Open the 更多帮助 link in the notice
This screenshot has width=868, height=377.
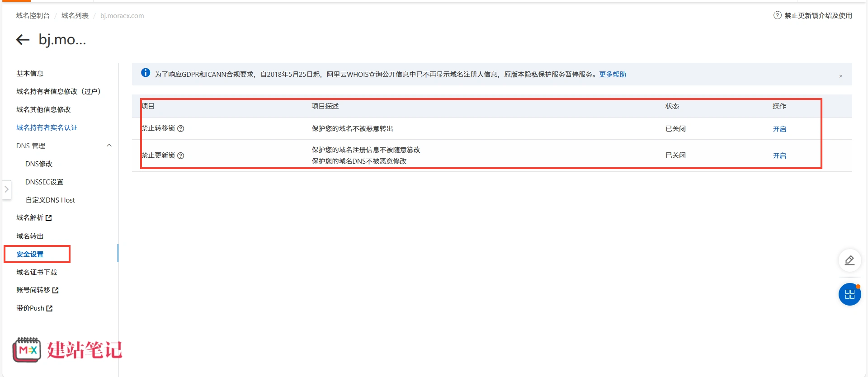613,74
